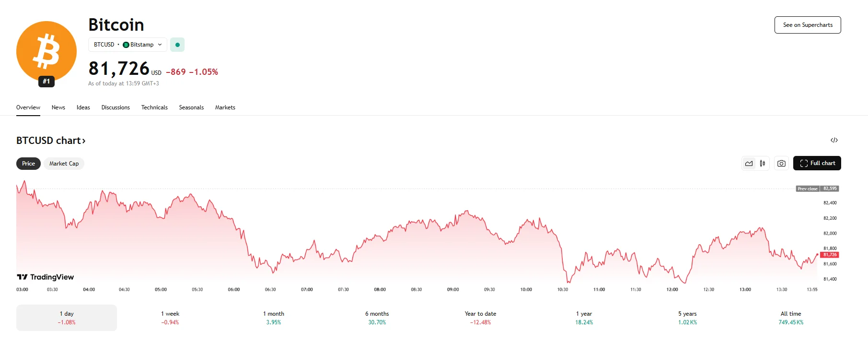Open the embed code icon
Viewport: 868px width, 344px height.
coord(834,140)
